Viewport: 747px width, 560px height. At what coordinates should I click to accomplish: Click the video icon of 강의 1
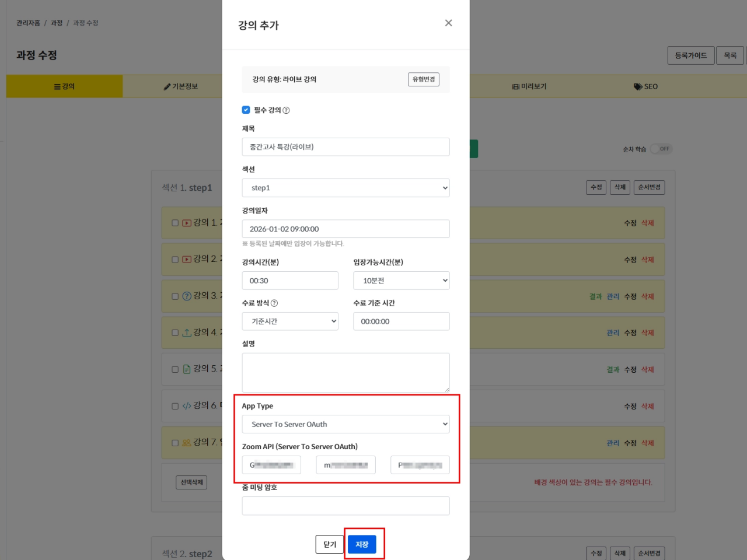(x=187, y=223)
